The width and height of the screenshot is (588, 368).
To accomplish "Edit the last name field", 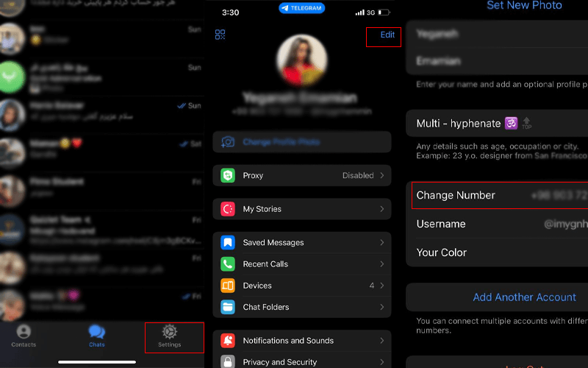I will tap(497, 61).
